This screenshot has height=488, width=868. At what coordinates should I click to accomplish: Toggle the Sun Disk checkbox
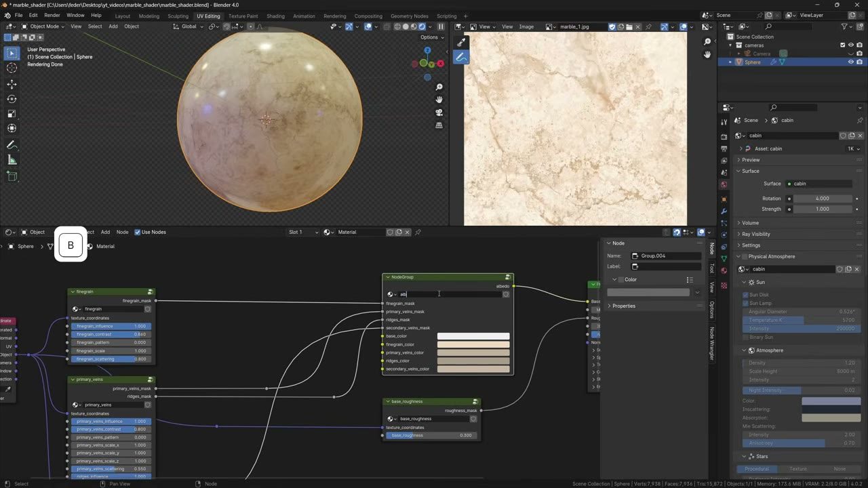tap(745, 295)
